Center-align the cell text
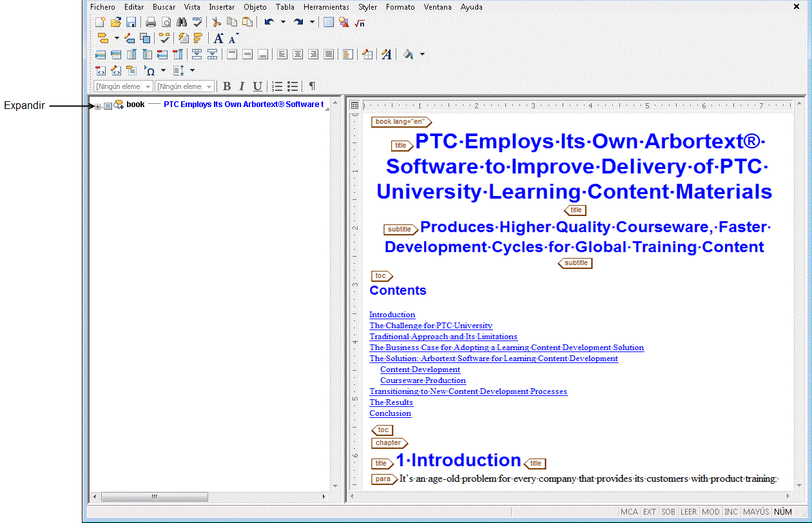Viewport: 812px width, 523px height. tap(298, 54)
